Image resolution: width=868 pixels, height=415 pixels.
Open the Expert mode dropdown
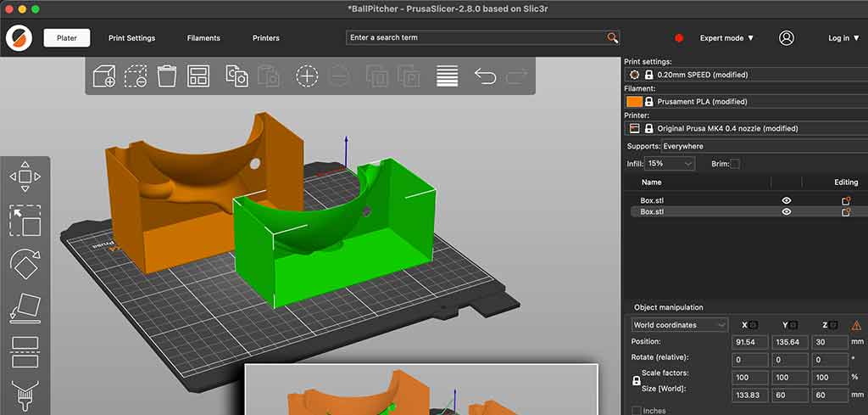point(726,38)
